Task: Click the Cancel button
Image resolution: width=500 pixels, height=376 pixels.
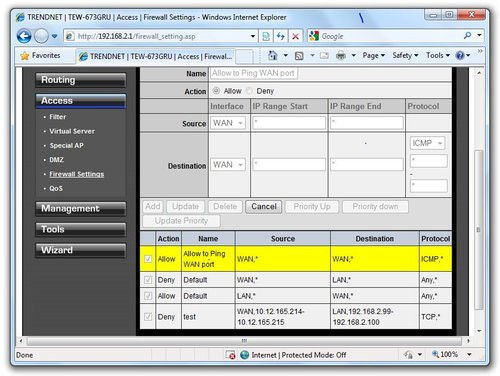Action: tap(264, 207)
